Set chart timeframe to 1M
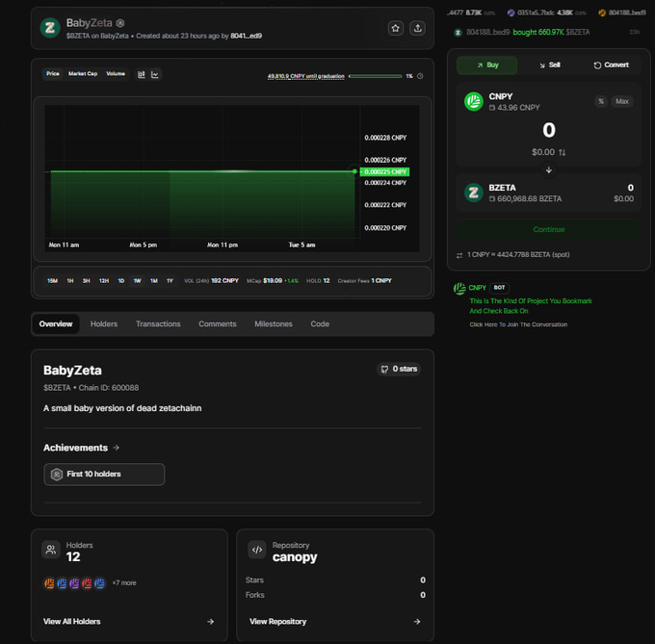 [x=154, y=281]
